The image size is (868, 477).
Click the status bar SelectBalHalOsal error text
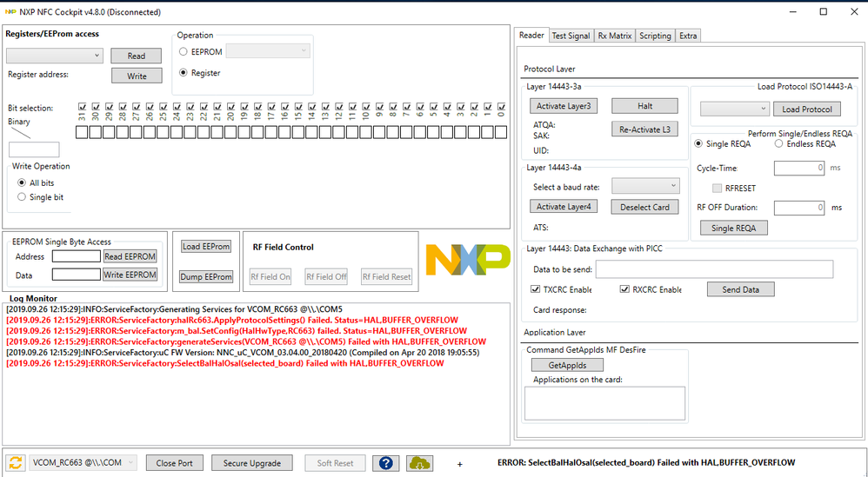[646, 462]
